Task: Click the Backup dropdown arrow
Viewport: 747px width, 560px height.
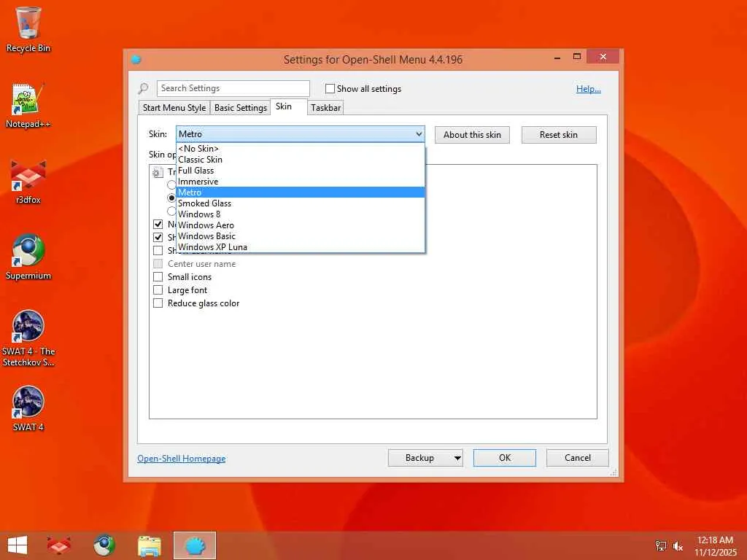Action: click(x=457, y=458)
